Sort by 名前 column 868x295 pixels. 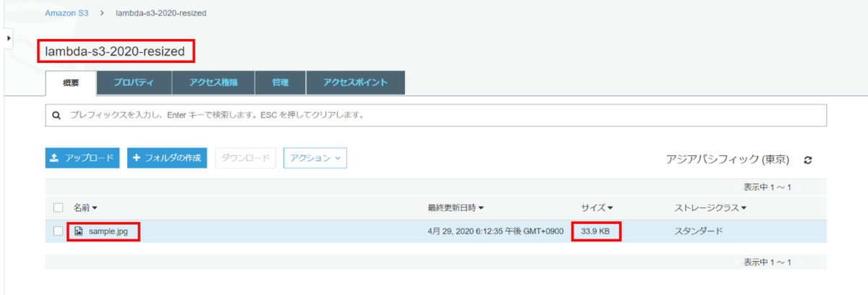[x=86, y=208]
